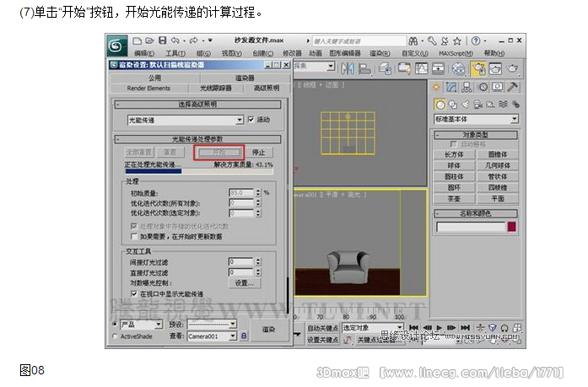
Task: Select the ActiveShade radio button
Action: pyautogui.click(x=115, y=336)
